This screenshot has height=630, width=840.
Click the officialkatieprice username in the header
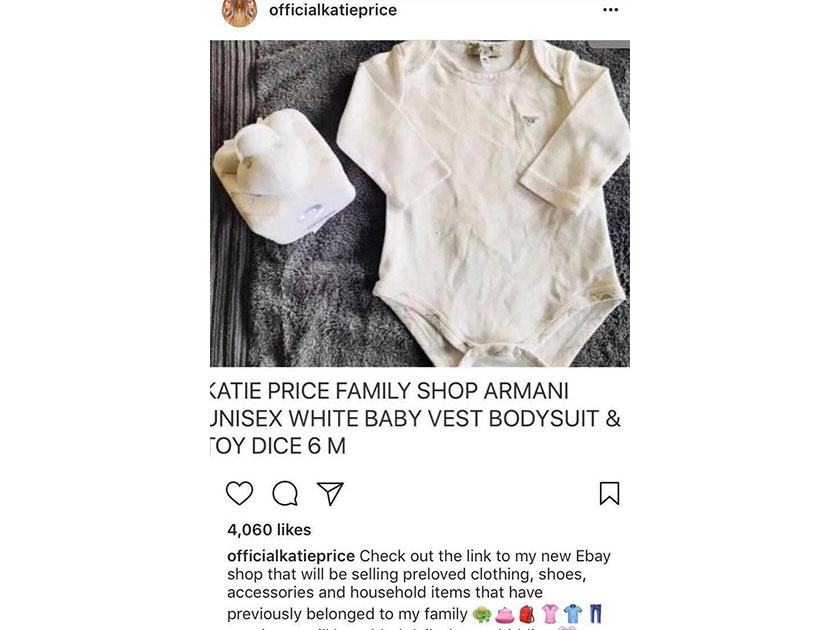[333, 10]
